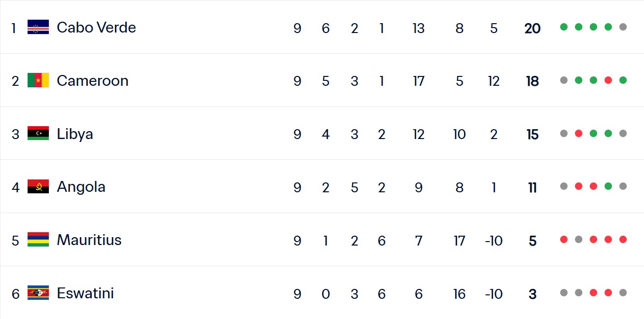Screen dimensions: 644x319
Task: Click Angola's 11 points total
Action: click(532, 188)
